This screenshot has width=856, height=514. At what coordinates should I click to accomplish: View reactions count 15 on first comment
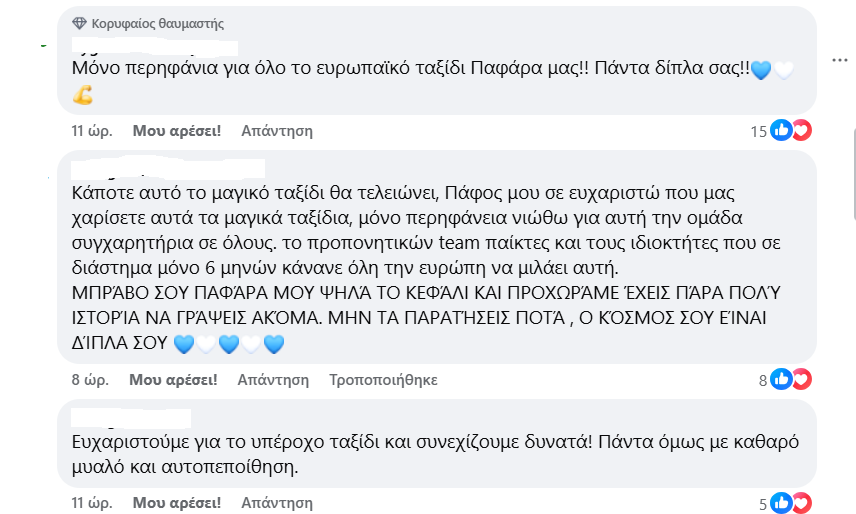[758, 132]
